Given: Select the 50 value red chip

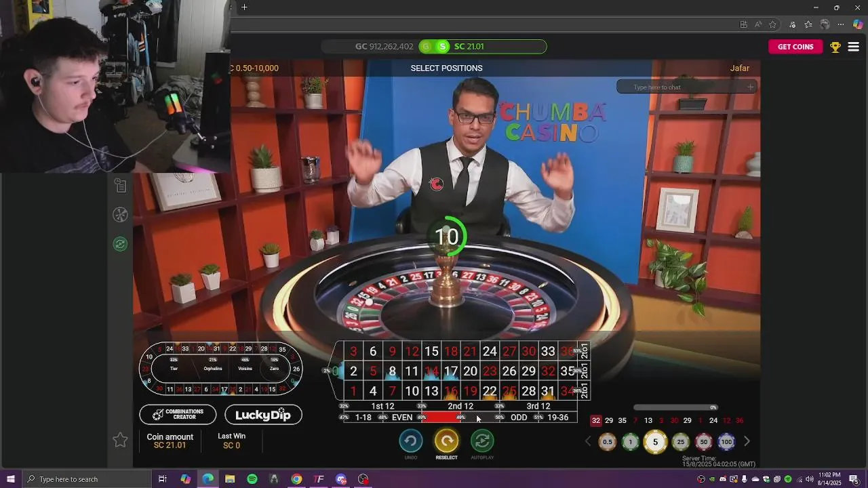Looking at the screenshot, I should coord(704,442).
